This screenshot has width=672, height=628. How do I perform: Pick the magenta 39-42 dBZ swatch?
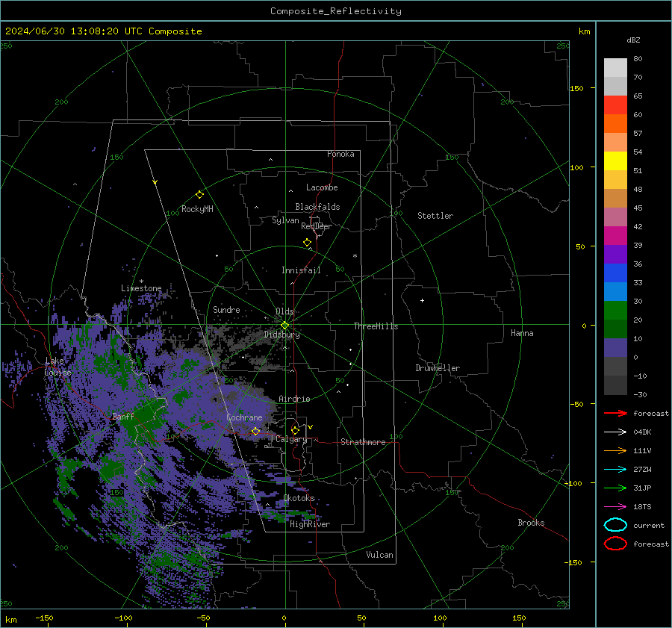(x=615, y=236)
